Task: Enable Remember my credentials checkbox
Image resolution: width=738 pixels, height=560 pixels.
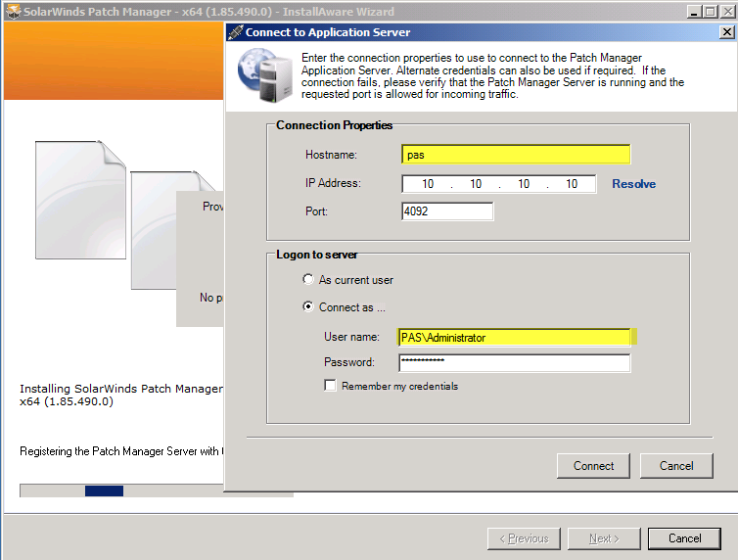Action: 331,386
